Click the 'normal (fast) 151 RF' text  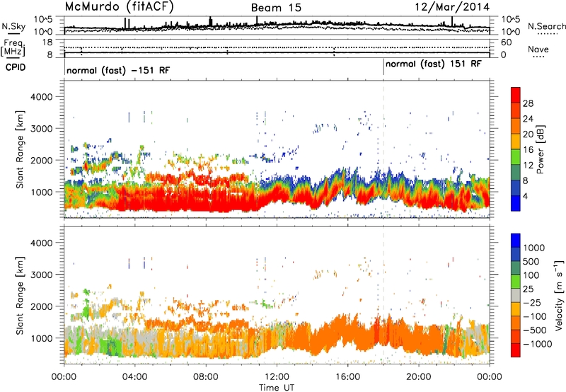coord(433,64)
